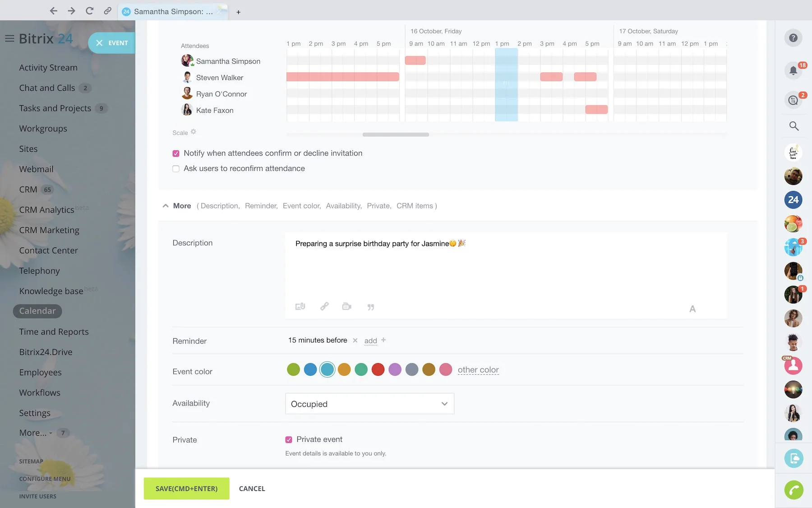
Task: Click the quote icon in description toolbar
Action: pyautogui.click(x=370, y=307)
